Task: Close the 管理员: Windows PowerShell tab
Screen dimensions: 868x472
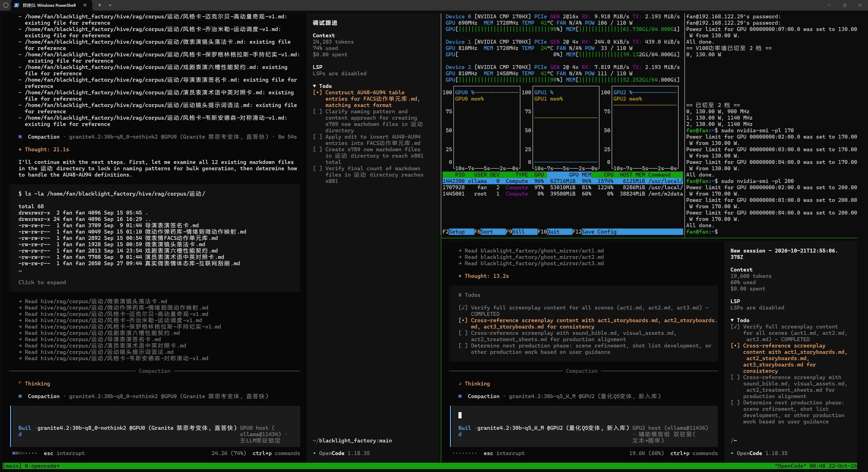Action: point(85,5)
